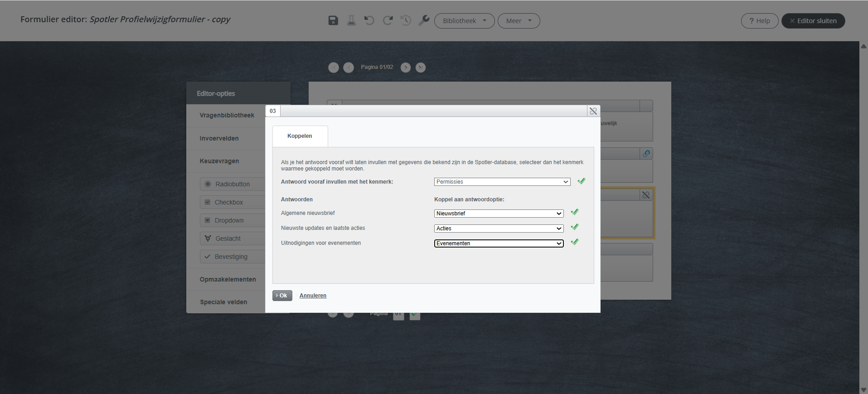Open the test flask icon in toolbar

click(351, 20)
